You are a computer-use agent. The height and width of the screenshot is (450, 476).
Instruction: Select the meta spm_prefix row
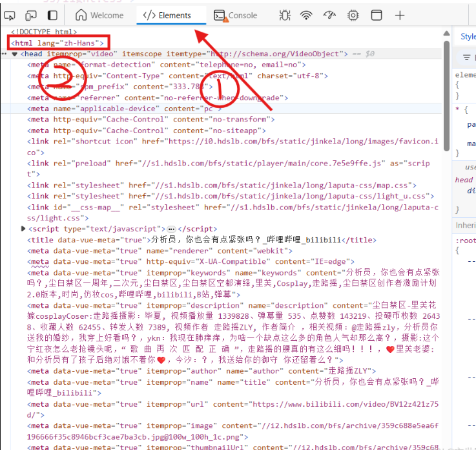click(x=120, y=87)
